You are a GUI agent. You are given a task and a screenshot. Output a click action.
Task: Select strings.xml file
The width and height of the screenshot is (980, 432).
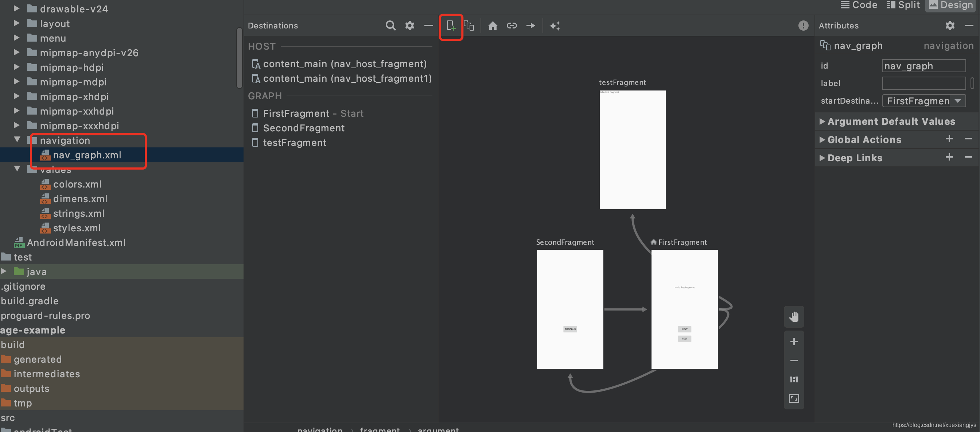point(78,213)
